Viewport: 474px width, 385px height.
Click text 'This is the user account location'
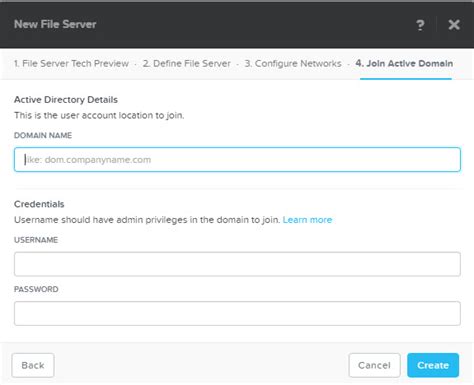(83, 115)
